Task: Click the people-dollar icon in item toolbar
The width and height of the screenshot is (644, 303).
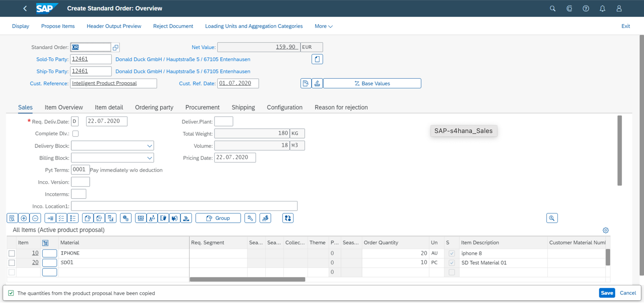Action: click(x=265, y=218)
